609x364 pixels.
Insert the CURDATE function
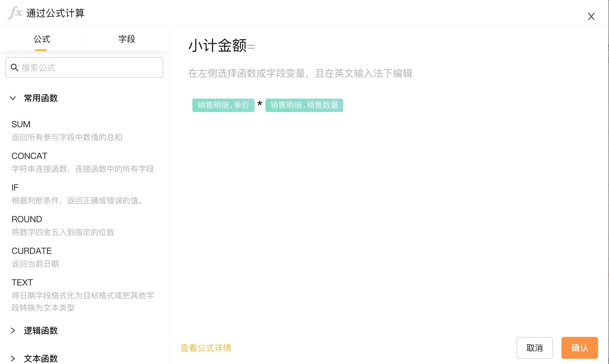(x=32, y=251)
